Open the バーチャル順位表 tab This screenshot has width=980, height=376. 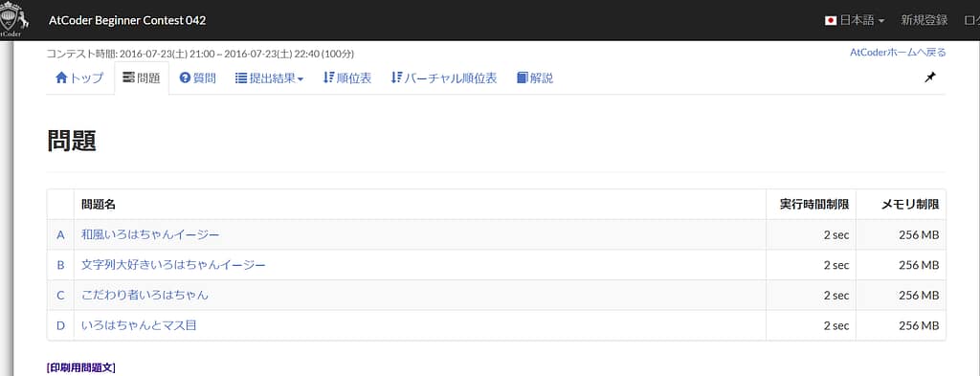[x=444, y=78]
